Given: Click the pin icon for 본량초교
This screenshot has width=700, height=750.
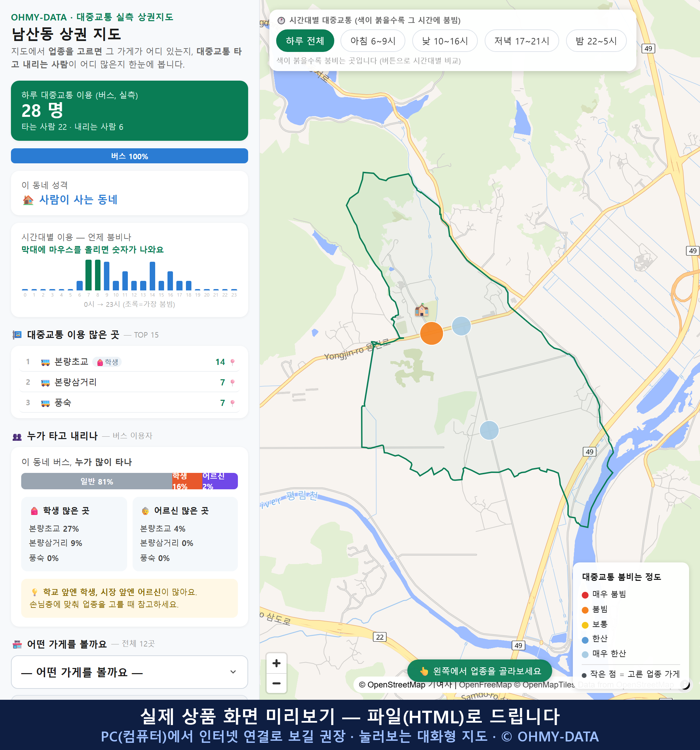Looking at the screenshot, I should [232, 362].
